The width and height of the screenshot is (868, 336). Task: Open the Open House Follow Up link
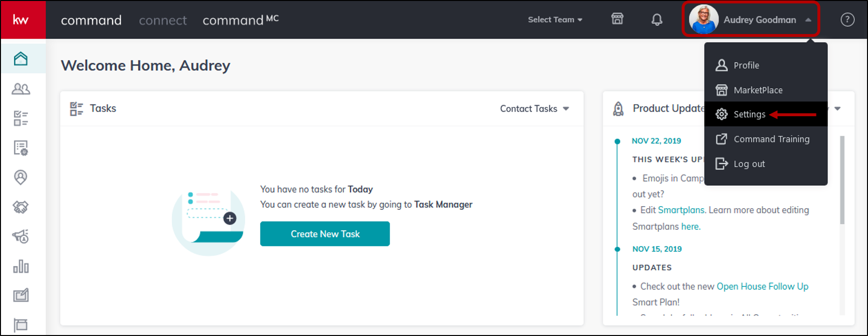[x=762, y=286]
